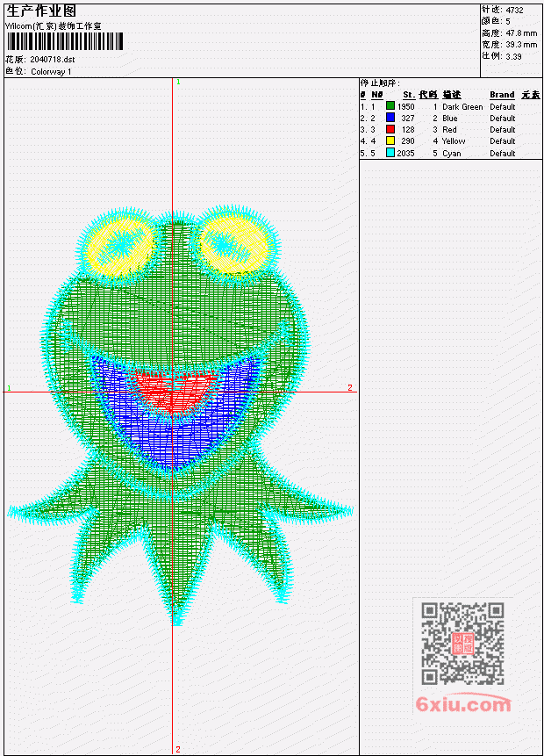The image size is (544, 756).
Task: Click the 'Brand' column header
Action: click(502, 95)
